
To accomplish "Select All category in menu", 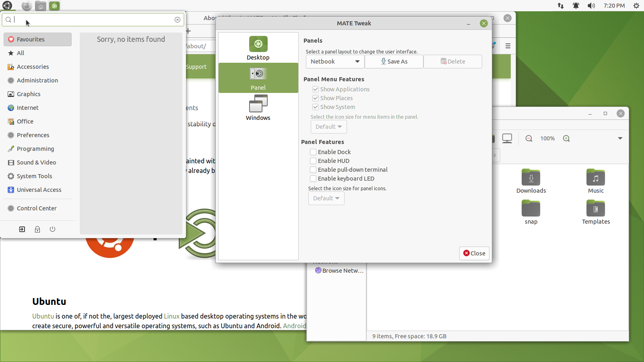I will point(37,53).
